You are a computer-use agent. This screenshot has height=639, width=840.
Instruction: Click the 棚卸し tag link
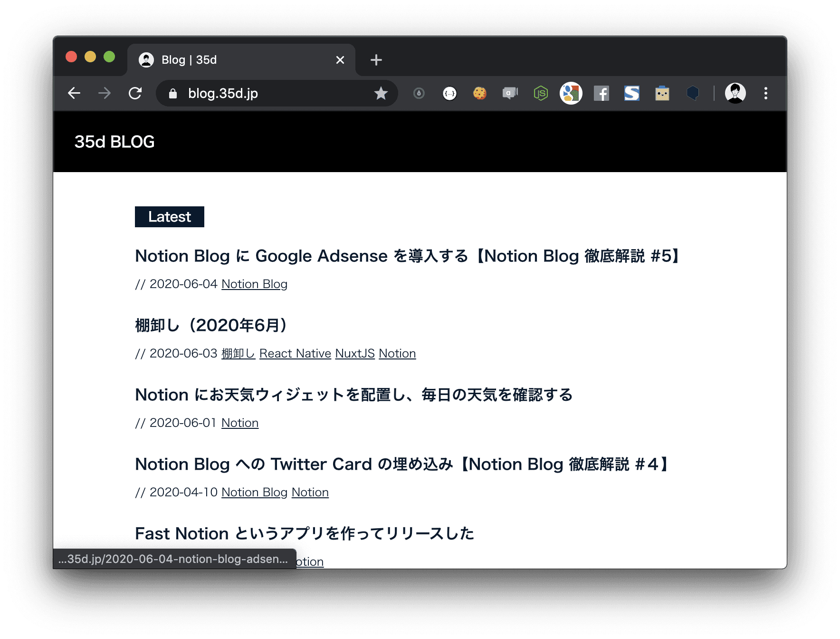[x=238, y=353]
